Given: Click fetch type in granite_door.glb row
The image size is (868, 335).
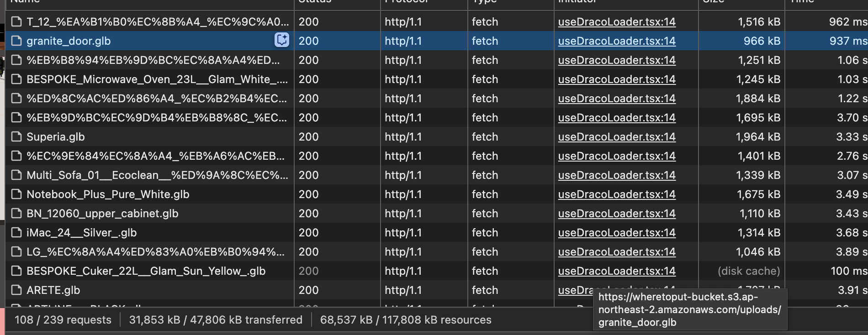Looking at the screenshot, I should (485, 41).
